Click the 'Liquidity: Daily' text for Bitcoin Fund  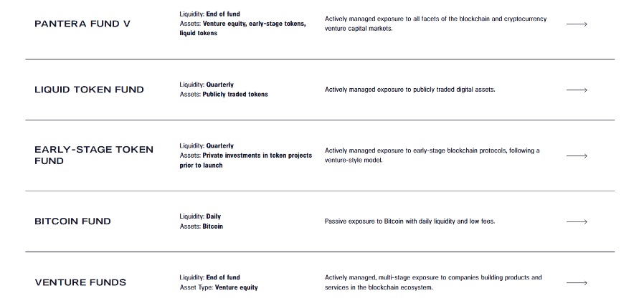point(200,216)
